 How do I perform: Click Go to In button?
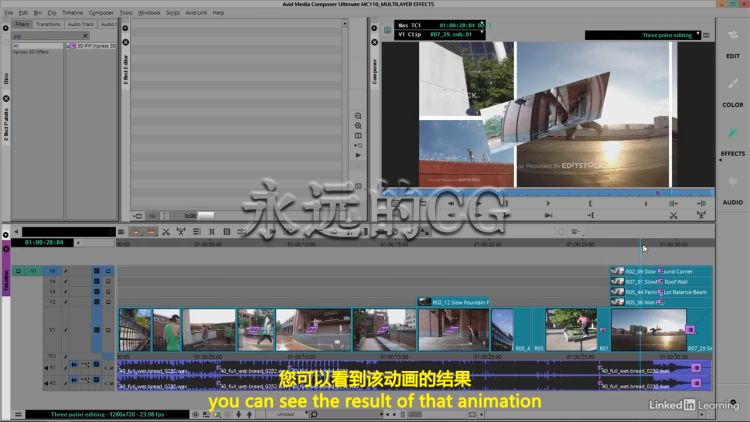tap(590, 215)
